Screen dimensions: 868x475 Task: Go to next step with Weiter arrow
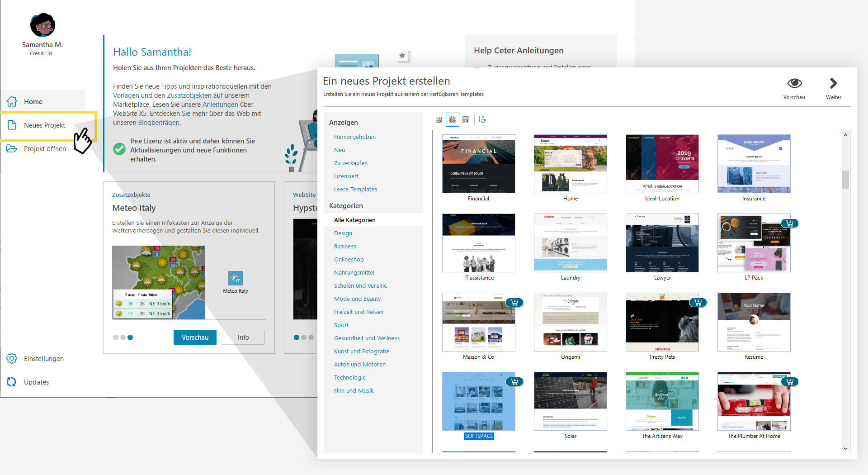pyautogui.click(x=834, y=84)
